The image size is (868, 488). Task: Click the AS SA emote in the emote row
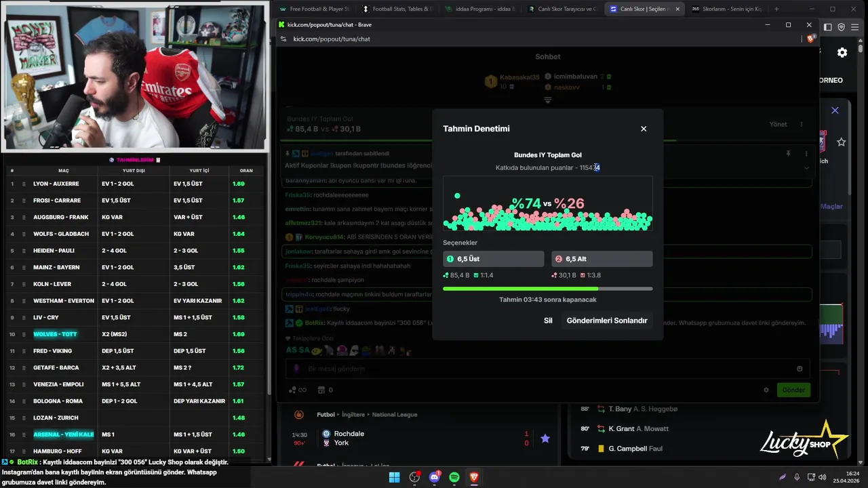(297, 350)
